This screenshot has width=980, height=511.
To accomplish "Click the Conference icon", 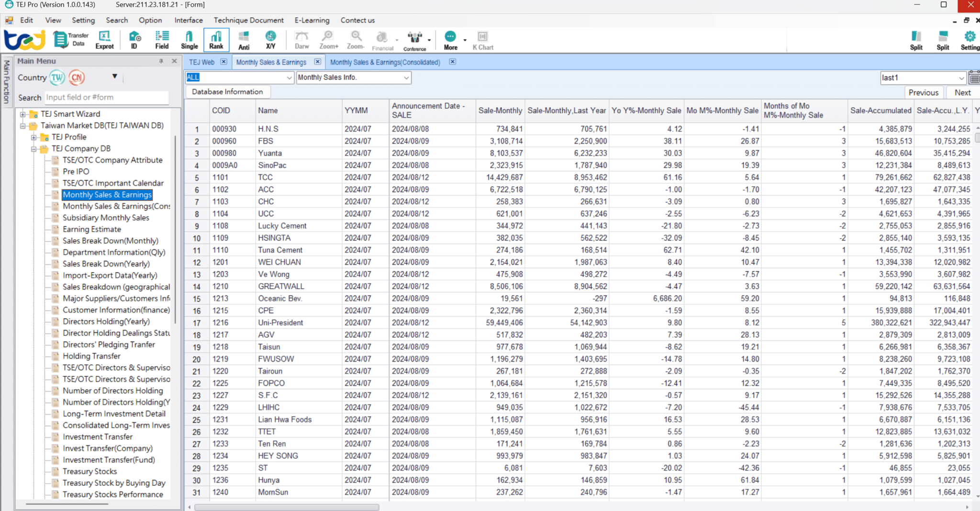I will click(x=414, y=39).
